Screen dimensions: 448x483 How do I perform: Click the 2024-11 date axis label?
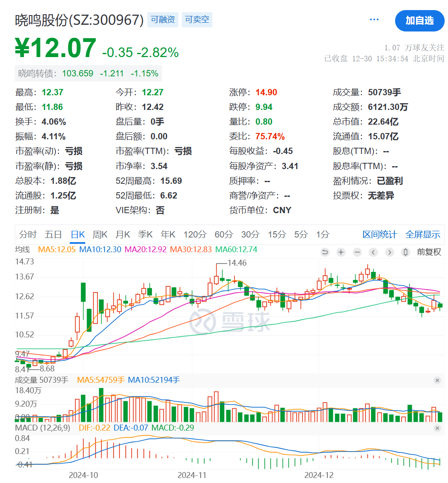click(x=192, y=475)
